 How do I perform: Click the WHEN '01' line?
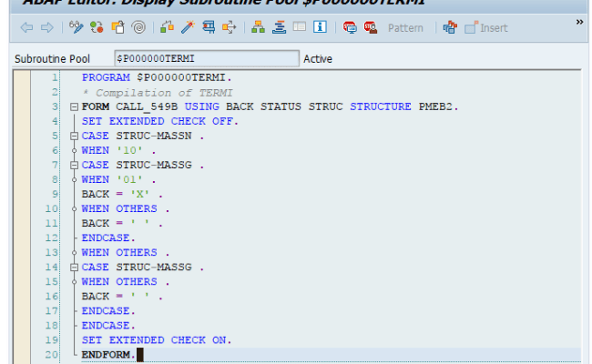click(119, 179)
